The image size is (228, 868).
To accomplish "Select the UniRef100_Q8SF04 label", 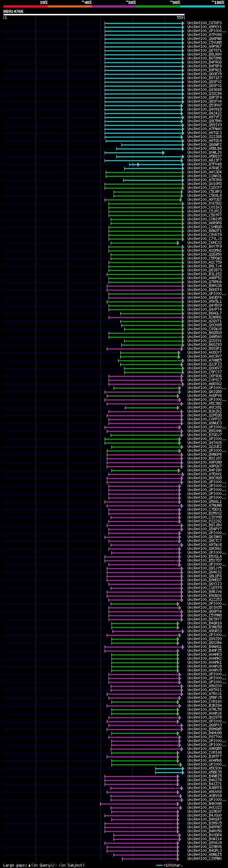I will 204,102.
